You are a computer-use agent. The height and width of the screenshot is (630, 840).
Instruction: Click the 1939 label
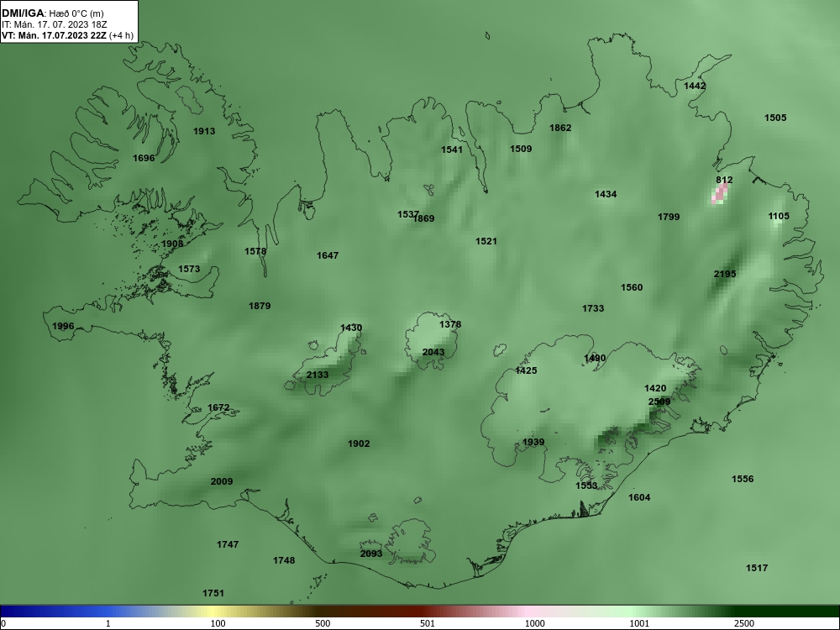click(533, 443)
